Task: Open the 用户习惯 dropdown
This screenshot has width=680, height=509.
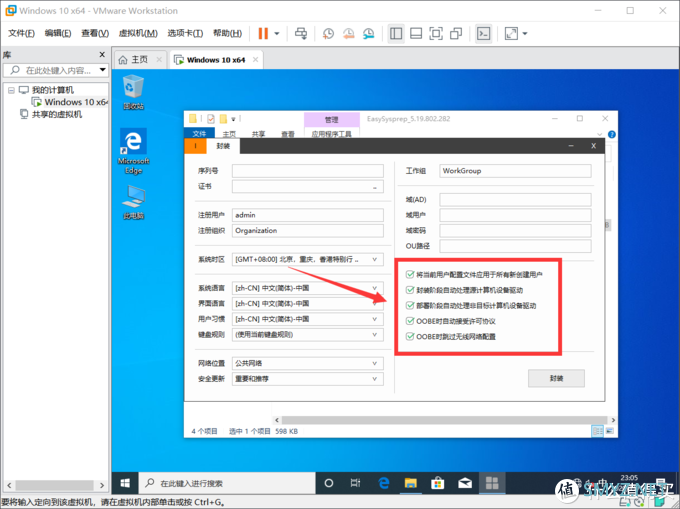Action: click(307, 319)
